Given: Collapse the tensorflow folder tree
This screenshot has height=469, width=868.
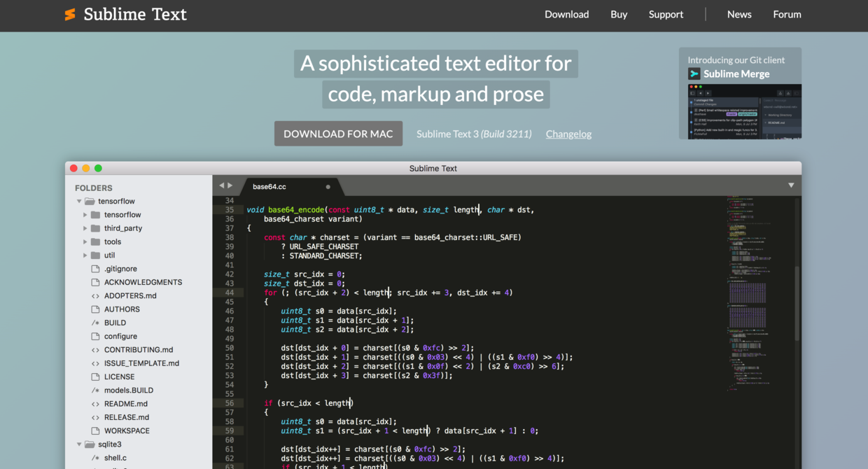Looking at the screenshot, I should click(x=79, y=201).
